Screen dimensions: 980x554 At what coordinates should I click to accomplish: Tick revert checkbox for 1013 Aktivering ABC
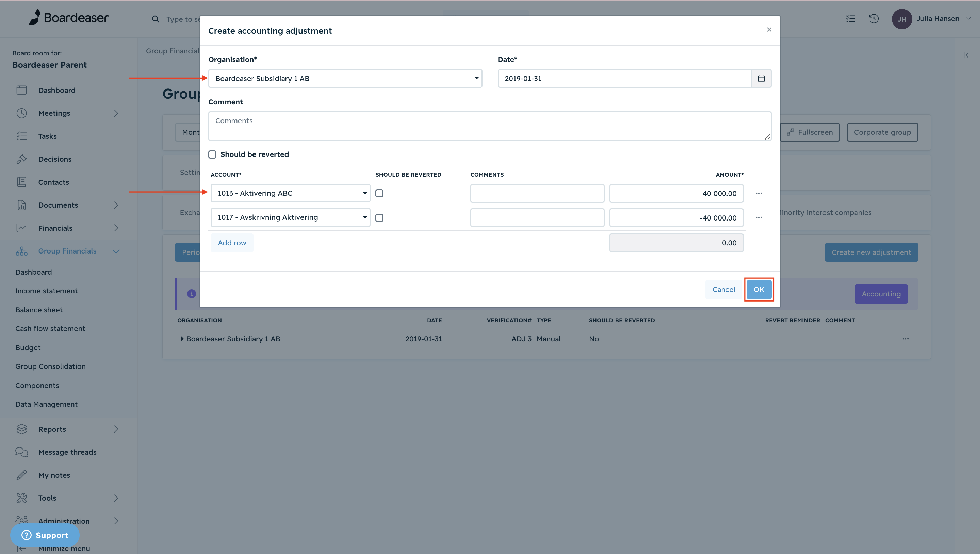tap(379, 193)
